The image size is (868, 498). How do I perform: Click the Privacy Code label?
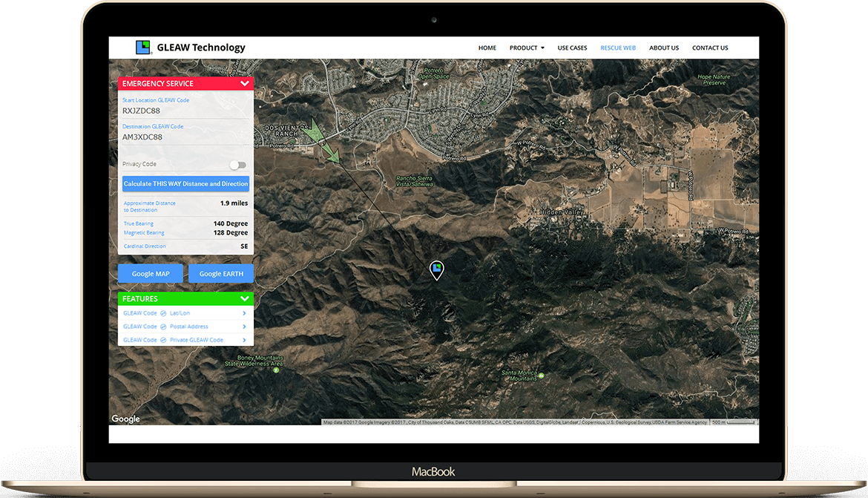(x=139, y=164)
